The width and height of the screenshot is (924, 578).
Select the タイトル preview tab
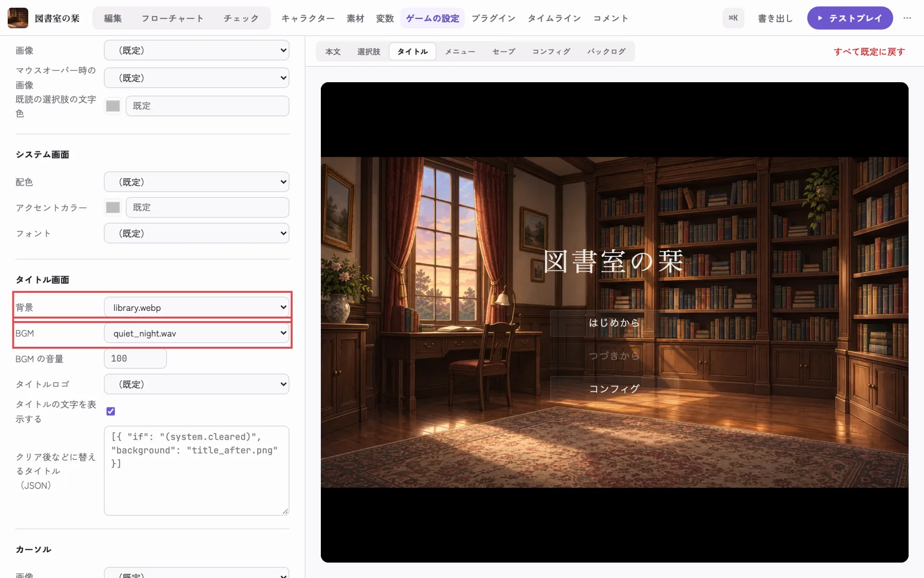[x=413, y=51]
